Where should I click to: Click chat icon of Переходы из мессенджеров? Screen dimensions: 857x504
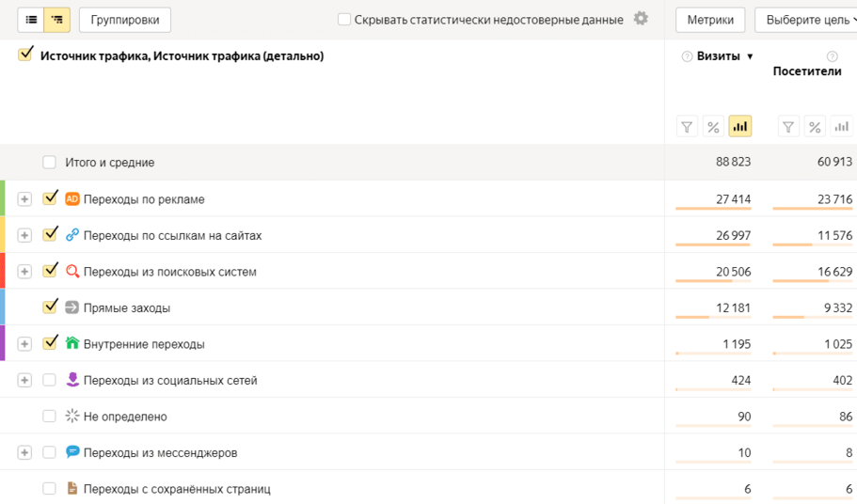72,452
